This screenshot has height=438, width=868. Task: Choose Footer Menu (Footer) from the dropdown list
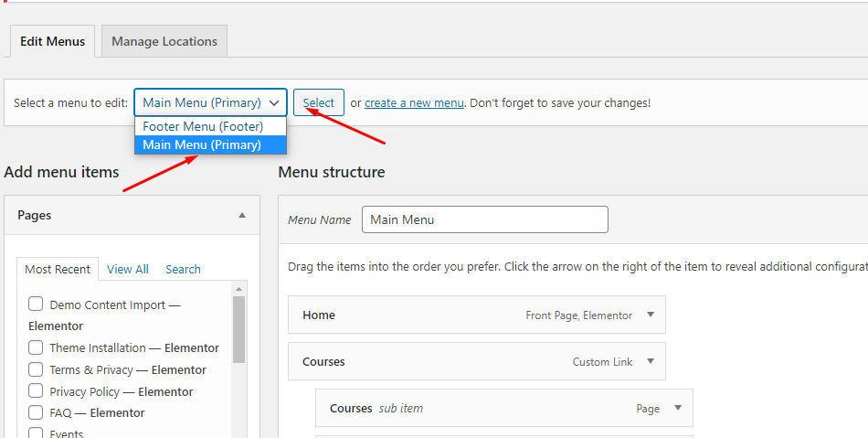(x=210, y=126)
